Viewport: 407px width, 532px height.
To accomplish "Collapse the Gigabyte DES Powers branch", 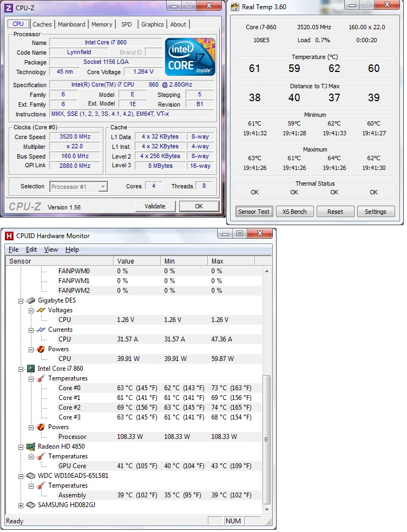I will 31,350.
